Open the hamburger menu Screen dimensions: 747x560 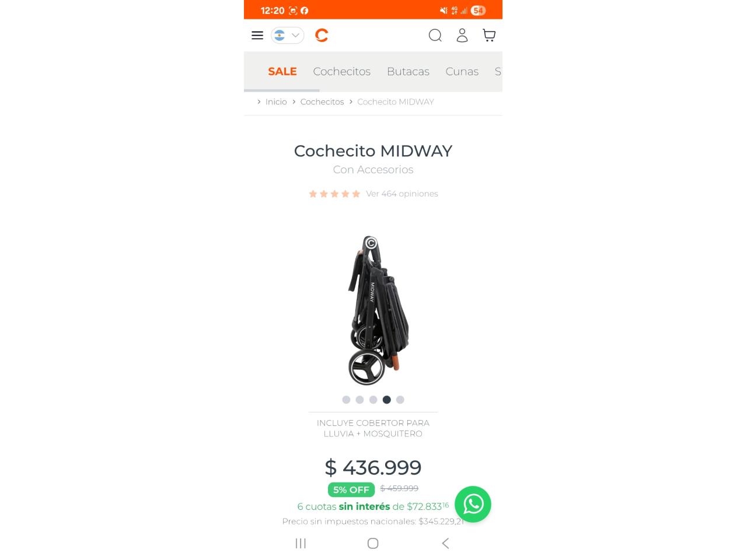257,36
